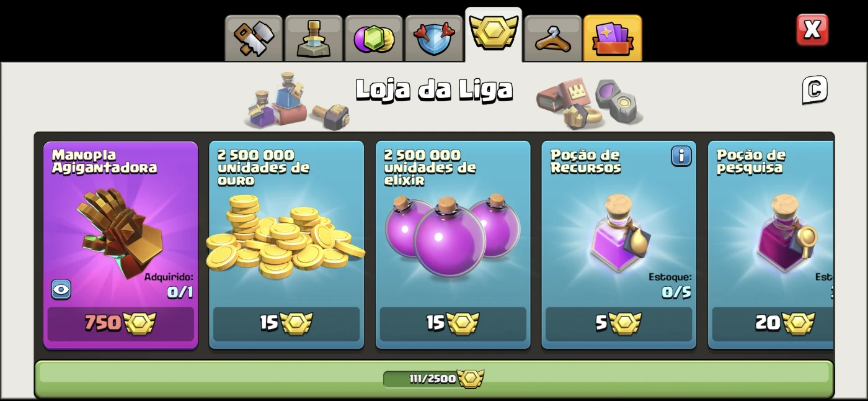Purchase 2 500 000 elixir for 15 medals
Image resolution: width=868 pixels, height=401 pixels.
pyautogui.click(x=453, y=323)
